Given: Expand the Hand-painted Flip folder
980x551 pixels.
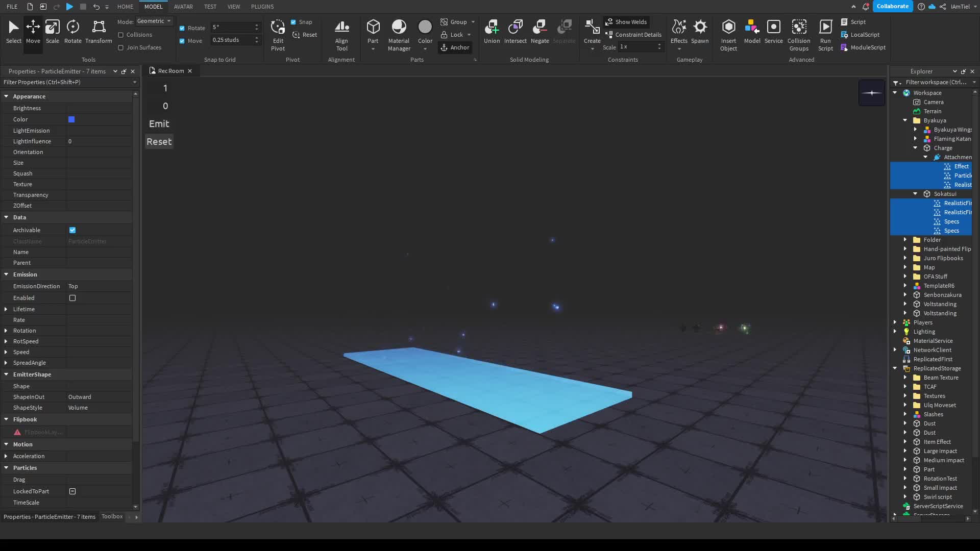Looking at the screenshot, I should click(905, 249).
